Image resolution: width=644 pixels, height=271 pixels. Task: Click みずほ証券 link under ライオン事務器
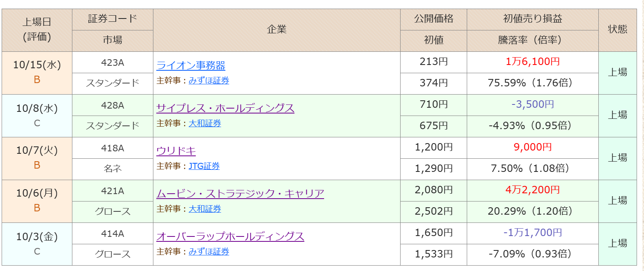pyautogui.click(x=209, y=81)
